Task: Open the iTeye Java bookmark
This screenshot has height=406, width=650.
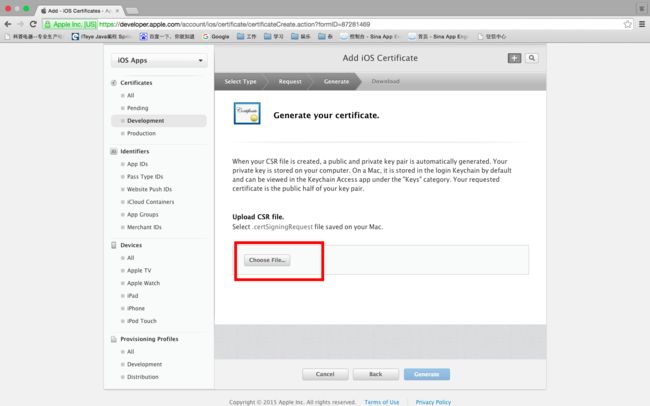Action: point(101,36)
